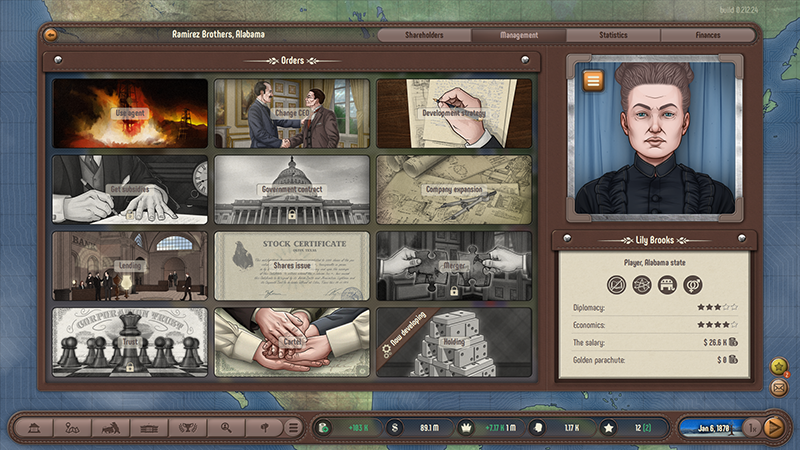Click the mail envelope notification icon
This screenshot has width=800, height=450.
click(x=779, y=387)
